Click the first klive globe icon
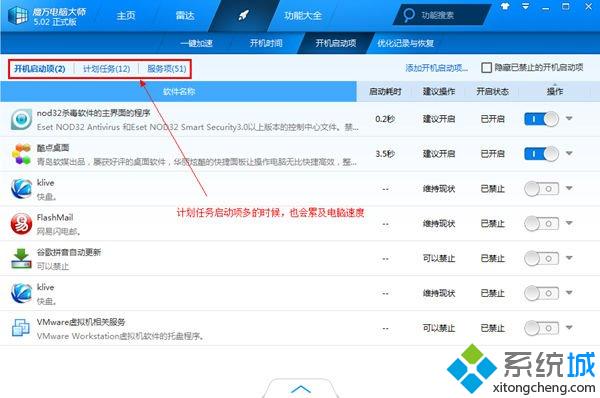 21,189
